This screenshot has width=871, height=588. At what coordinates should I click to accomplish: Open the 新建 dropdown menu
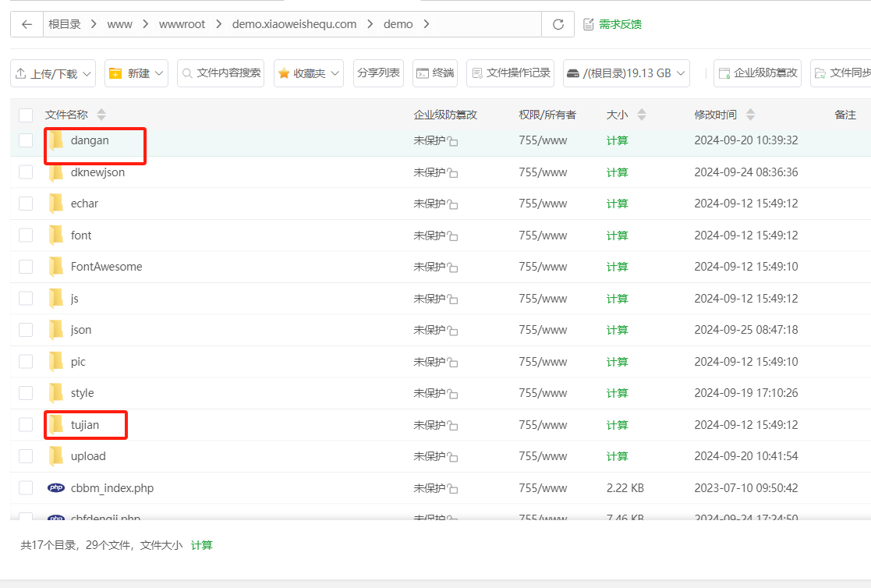tap(137, 73)
